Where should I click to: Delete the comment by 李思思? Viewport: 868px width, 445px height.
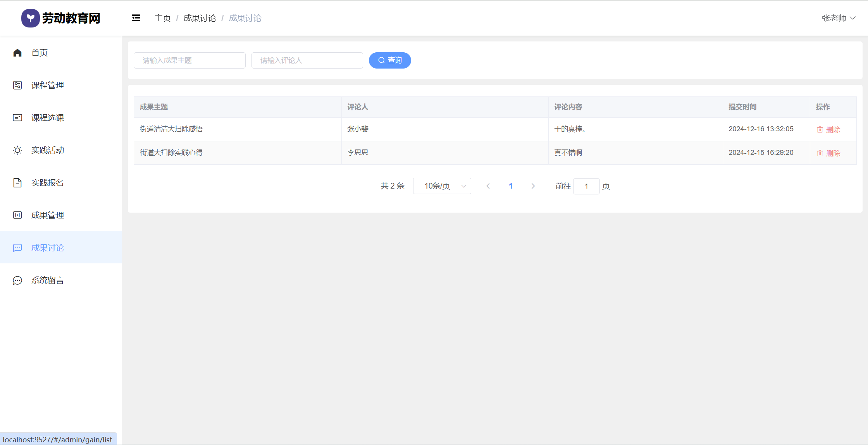828,153
